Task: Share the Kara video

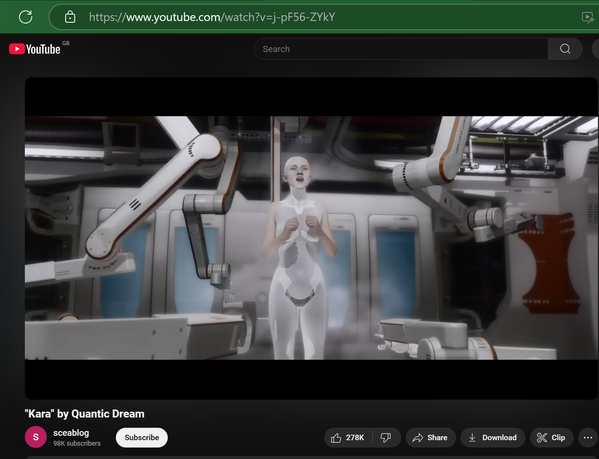Action: (431, 438)
